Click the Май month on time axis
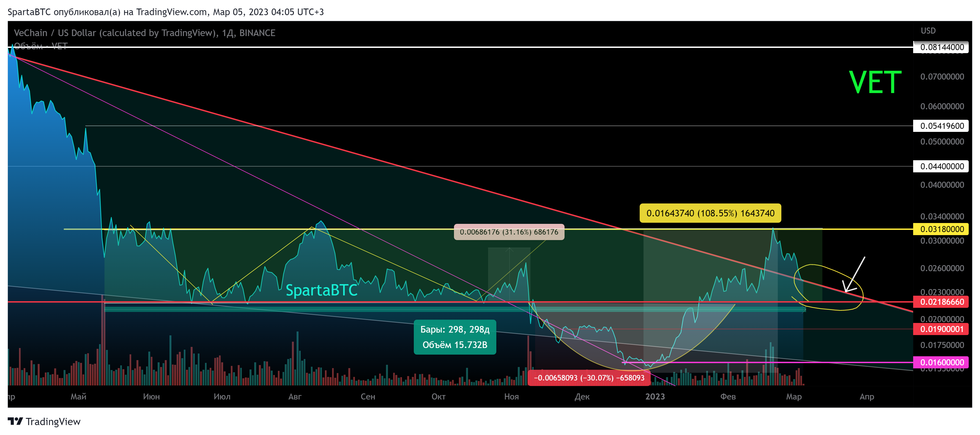This screenshot has width=980, height=435. pyautogui.click(x=78, y=396)
